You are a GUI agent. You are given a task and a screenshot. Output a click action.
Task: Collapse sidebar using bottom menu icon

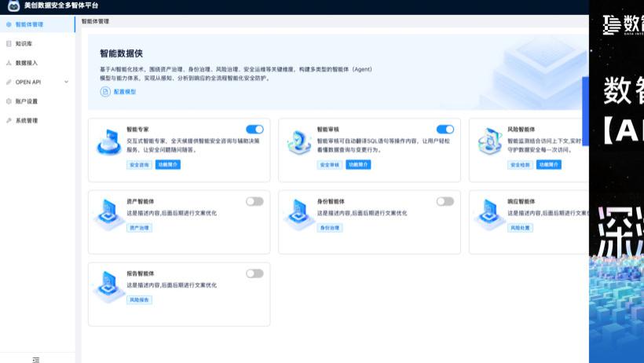pyautogui.click(x=35, y=360)
